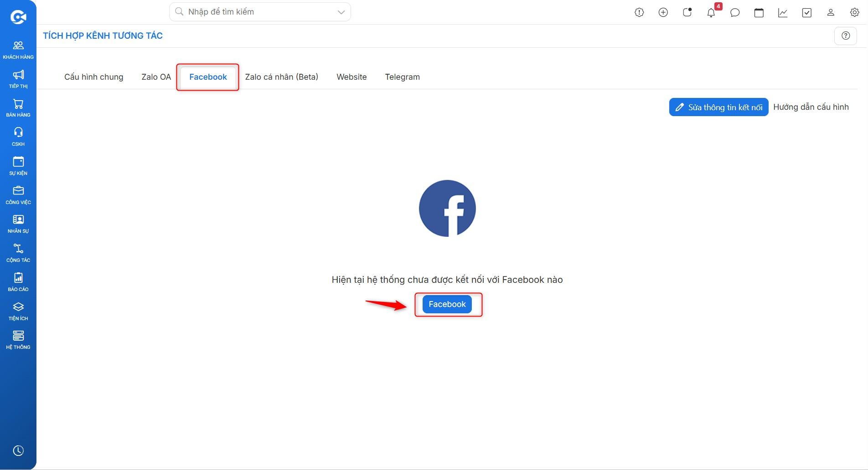Switch to the Zalo OA tab
Image resolution: width=868 pixels, height=470 pixels.
[156, 77]
